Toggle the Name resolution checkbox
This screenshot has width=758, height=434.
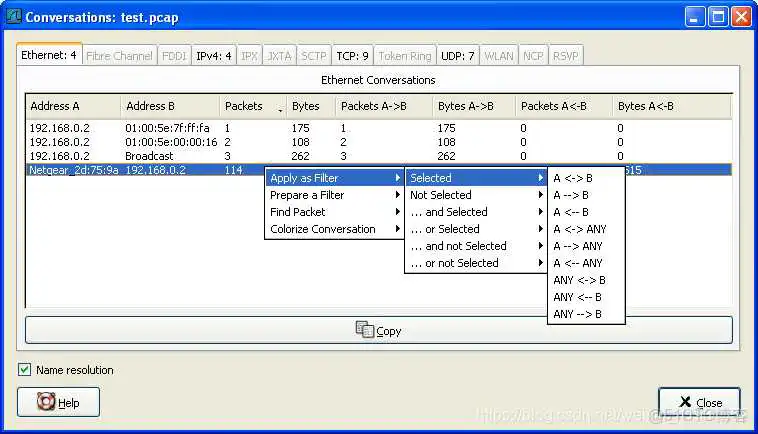[x=25, y=370]
